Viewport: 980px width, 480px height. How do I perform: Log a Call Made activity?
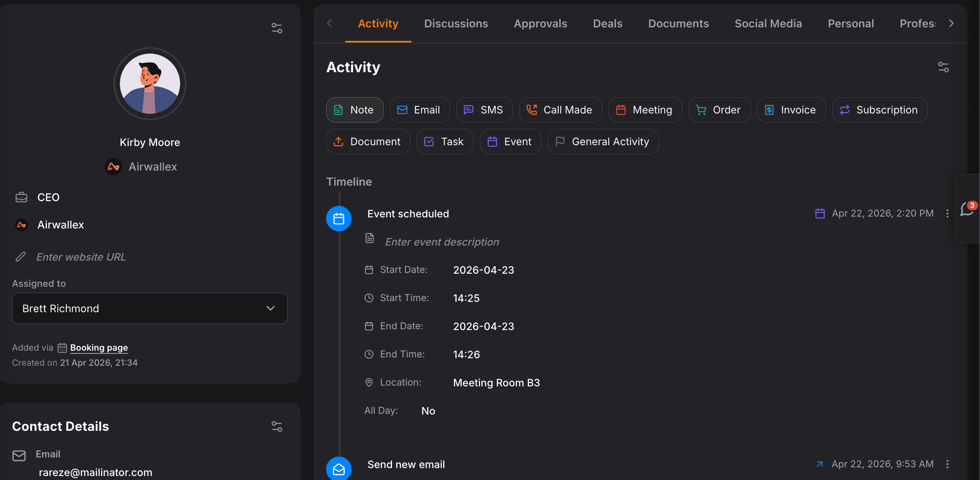click(x=560, y=110)
